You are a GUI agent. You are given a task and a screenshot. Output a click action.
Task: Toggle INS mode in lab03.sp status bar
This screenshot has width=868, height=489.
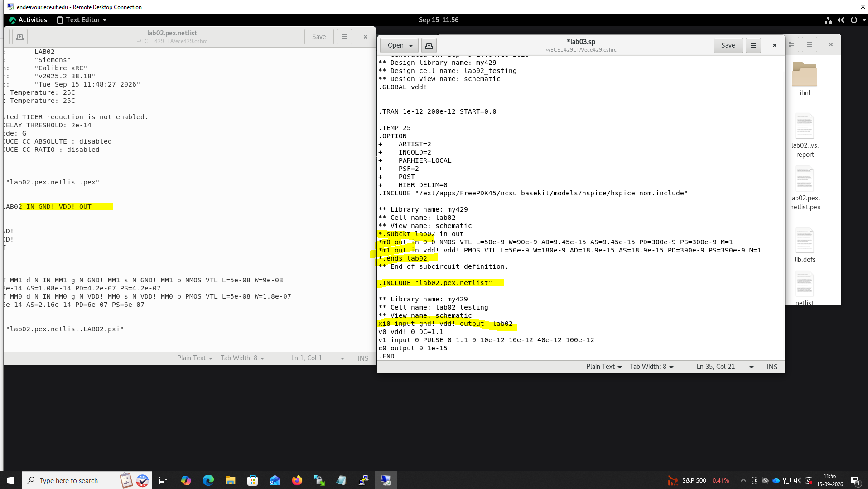click(772, 367)
